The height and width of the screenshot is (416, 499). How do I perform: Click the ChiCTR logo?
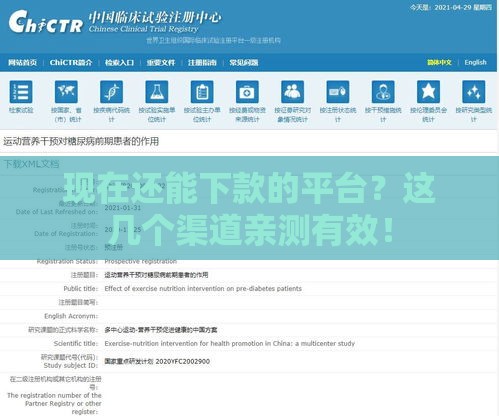(x=46, y=22)
